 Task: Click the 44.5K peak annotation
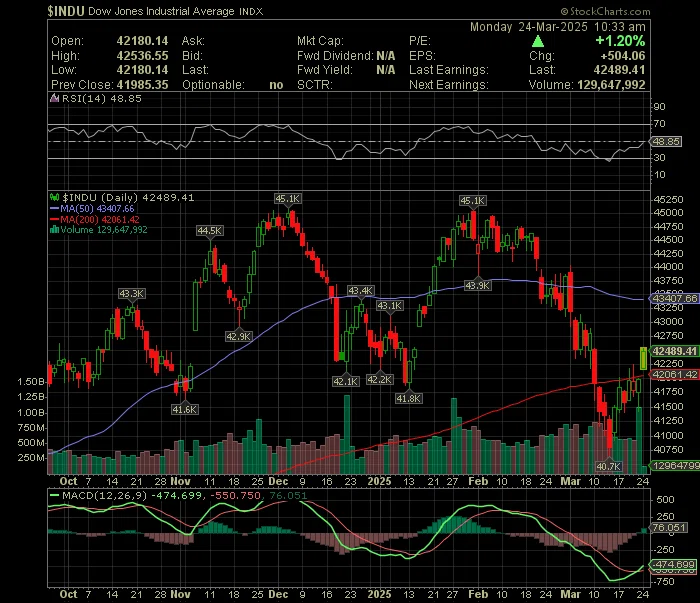(x=210, y=231)
